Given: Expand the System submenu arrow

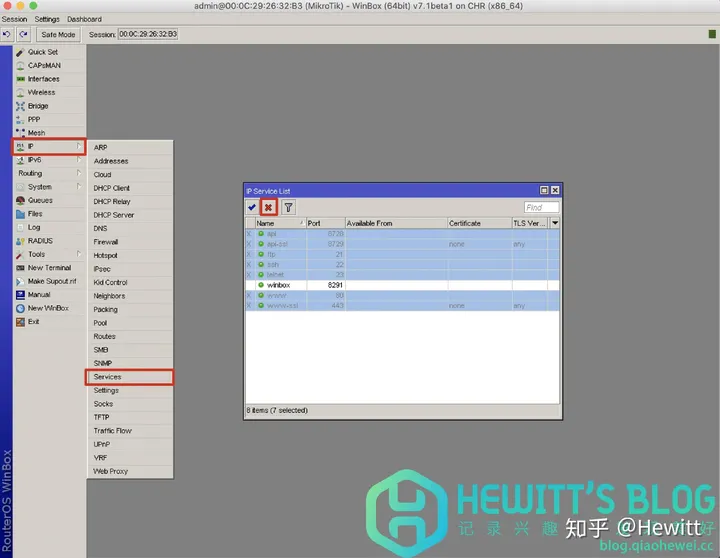Looking at the screenshot, I should pos(79,186).
